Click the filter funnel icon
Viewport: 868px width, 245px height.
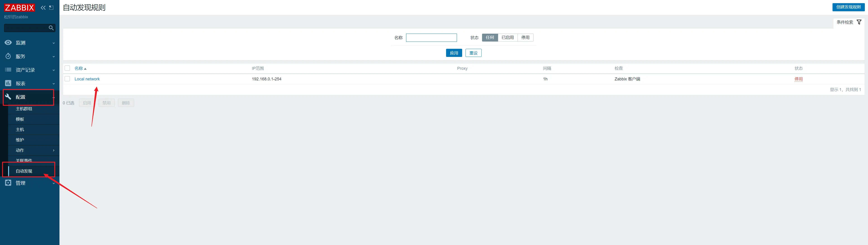tap(859, 22)
